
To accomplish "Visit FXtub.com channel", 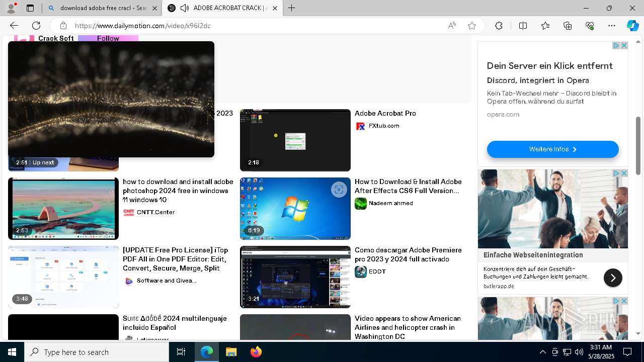I will click(x=384, y=126).
